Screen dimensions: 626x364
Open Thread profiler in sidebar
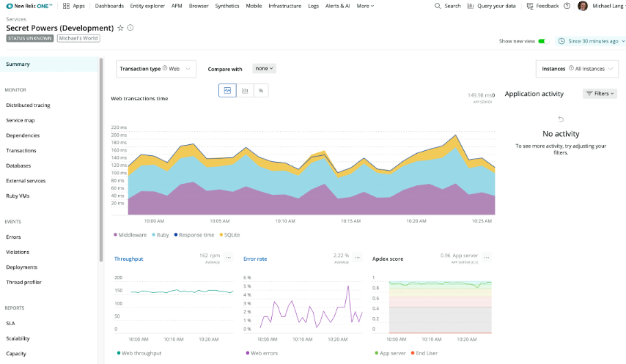(23, 282)
